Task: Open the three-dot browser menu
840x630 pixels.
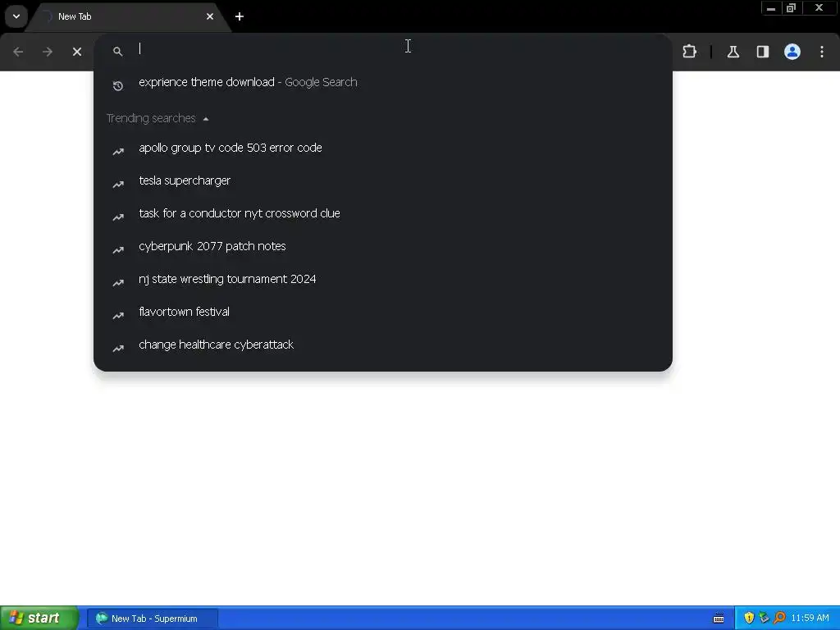Action: click(x=822, y=52)
